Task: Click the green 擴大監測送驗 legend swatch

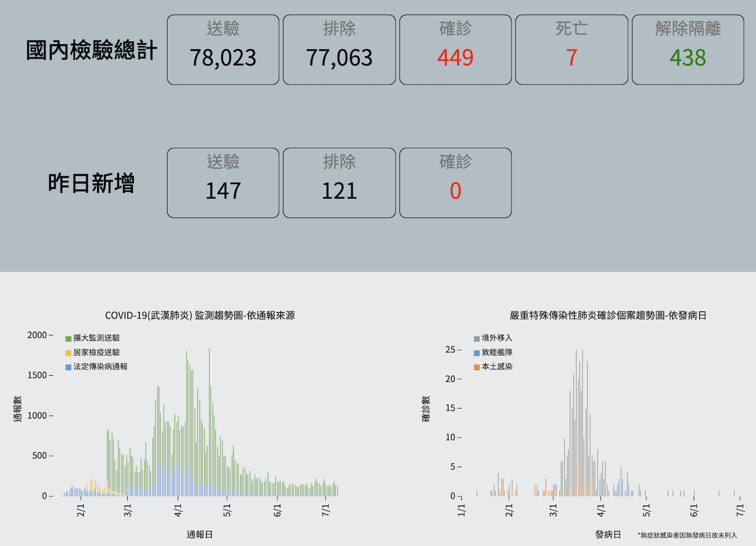Action: (68, 339)
